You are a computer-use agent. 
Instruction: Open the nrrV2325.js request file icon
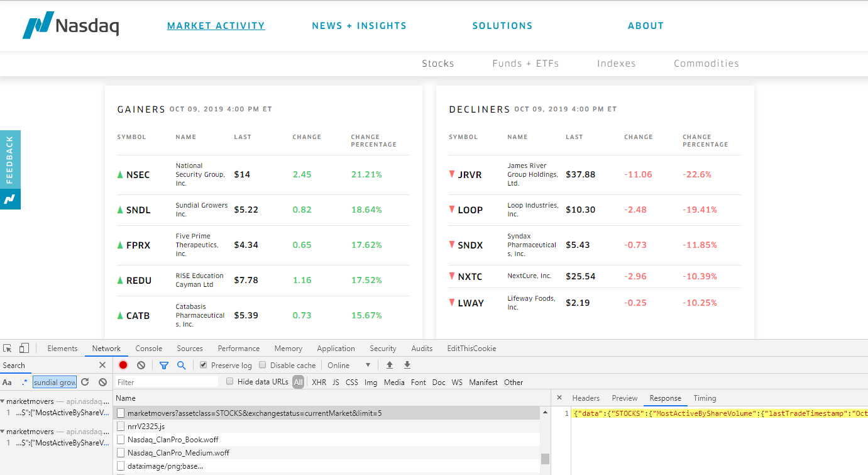[x=121, y=426]
